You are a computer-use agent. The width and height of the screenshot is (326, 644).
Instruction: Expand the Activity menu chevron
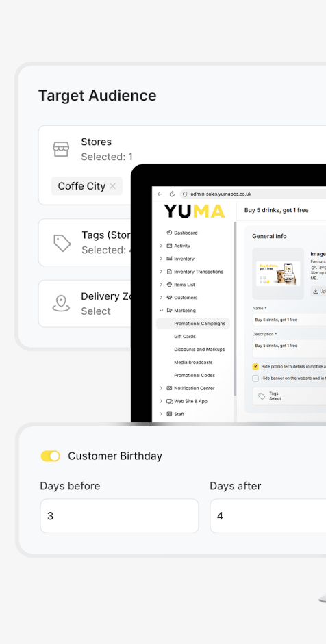(161, 246)
